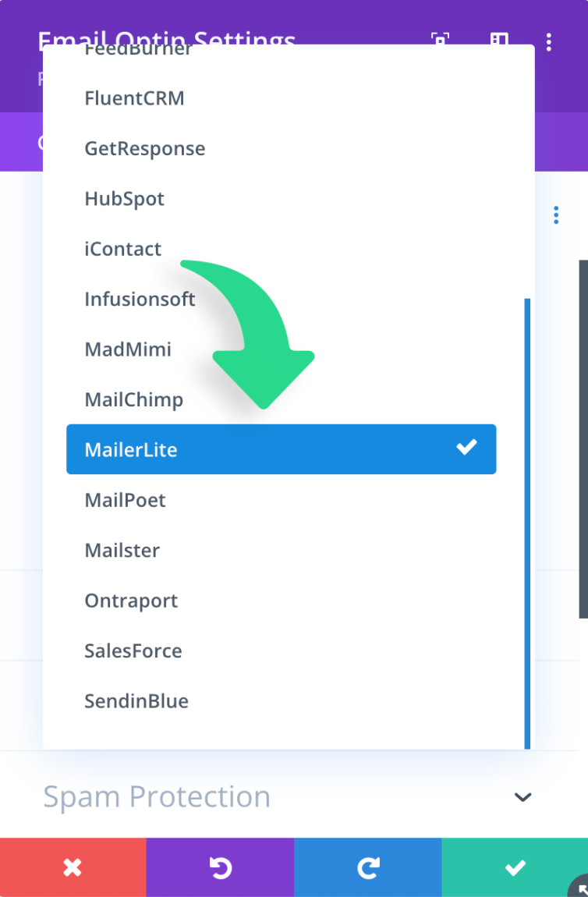Select the FluentCRM list entry
Viewport: 588px width, 897px height.
point(133,97)
